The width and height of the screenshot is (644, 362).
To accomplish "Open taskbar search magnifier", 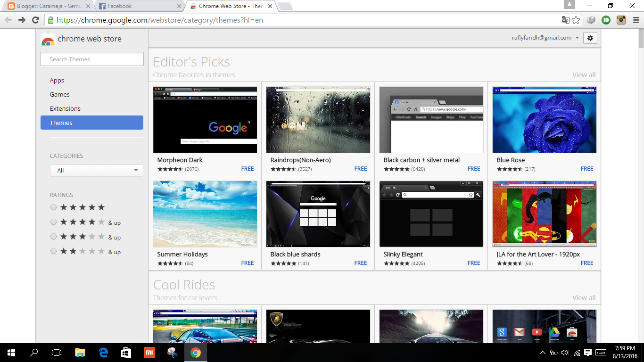I will point(34,353).
